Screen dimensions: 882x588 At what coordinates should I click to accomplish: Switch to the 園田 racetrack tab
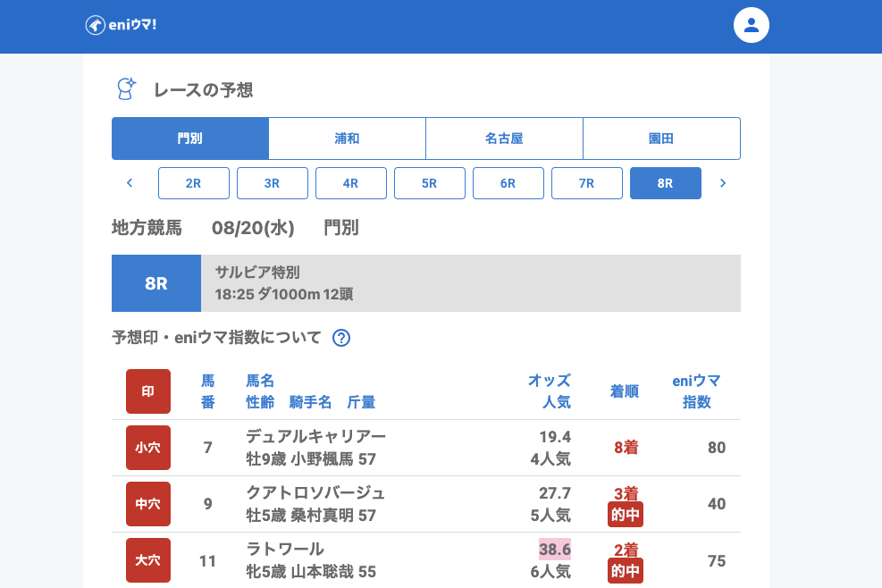(661, 139)
